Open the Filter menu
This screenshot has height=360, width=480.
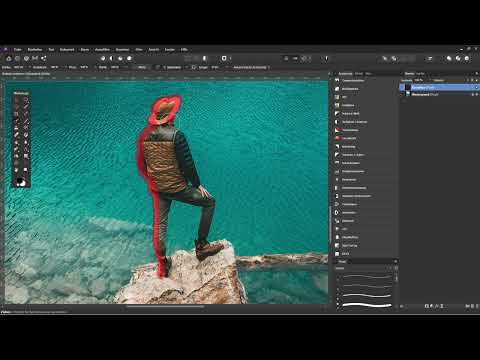tap(139, 49)
